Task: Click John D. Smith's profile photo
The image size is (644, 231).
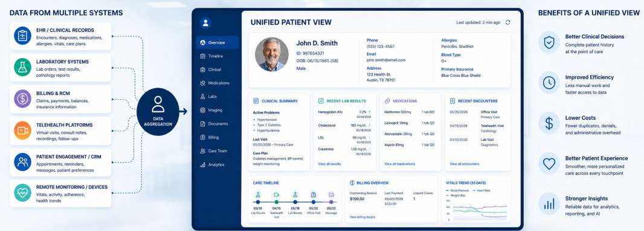Action: tap(271, 54)
